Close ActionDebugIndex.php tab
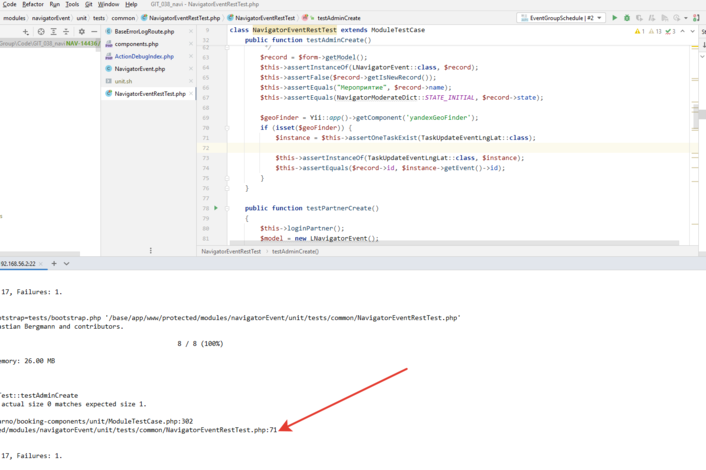The width and height of the screenshot is (706, 470). pos(190,56)
